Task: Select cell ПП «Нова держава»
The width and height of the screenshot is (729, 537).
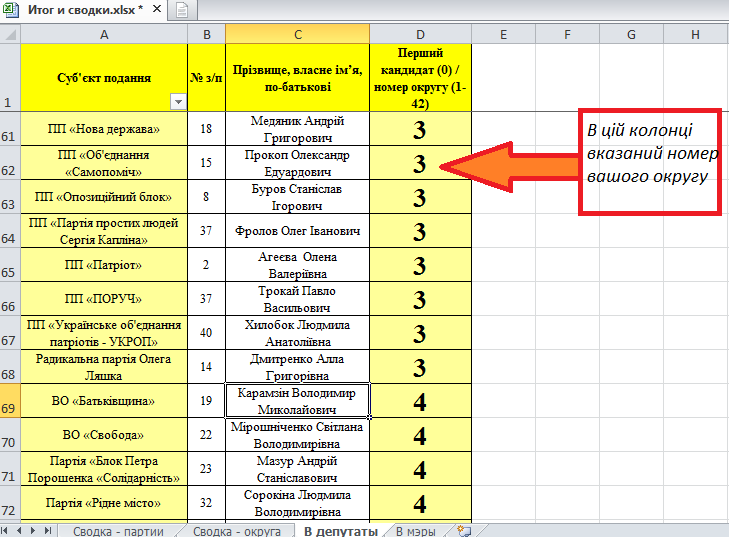Action: pyautogui.click(x=104, y=129)
